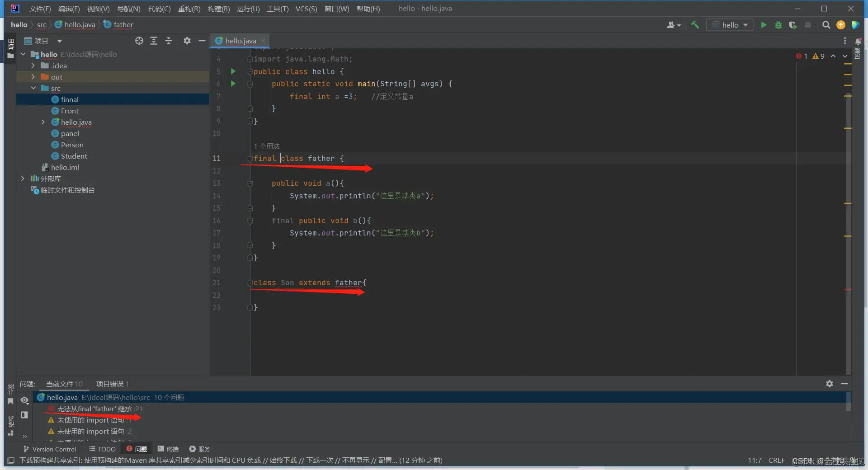The image size is (868, 470).
Task: Fold the Son class block
Action: tap(250, 283)
